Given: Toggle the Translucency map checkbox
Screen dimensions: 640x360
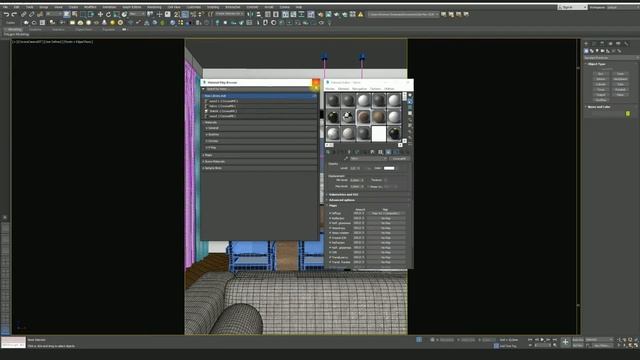Looking at the screenshot, I should tap(330, 258).
